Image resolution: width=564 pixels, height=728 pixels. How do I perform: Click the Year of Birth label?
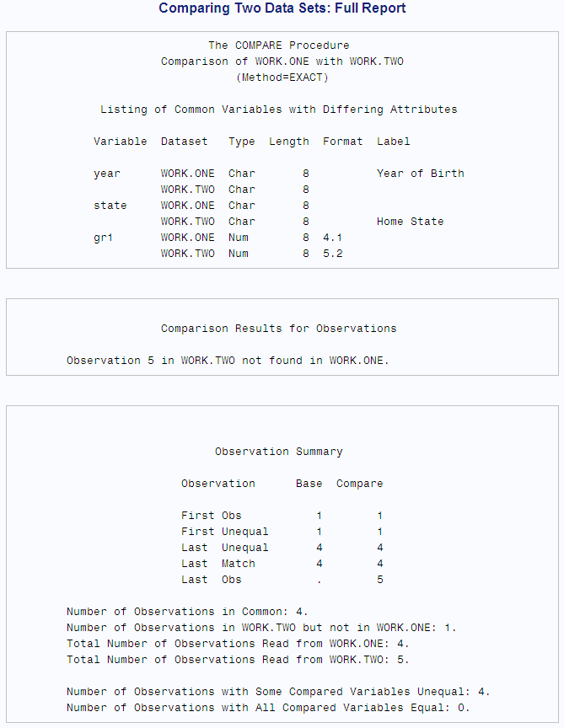(420, 174)
